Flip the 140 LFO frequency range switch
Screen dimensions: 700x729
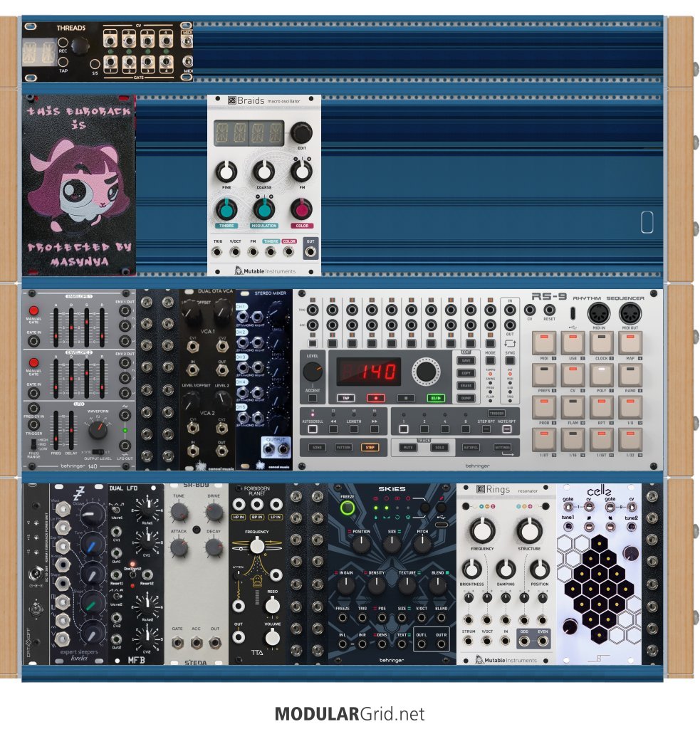coord(33,443)
